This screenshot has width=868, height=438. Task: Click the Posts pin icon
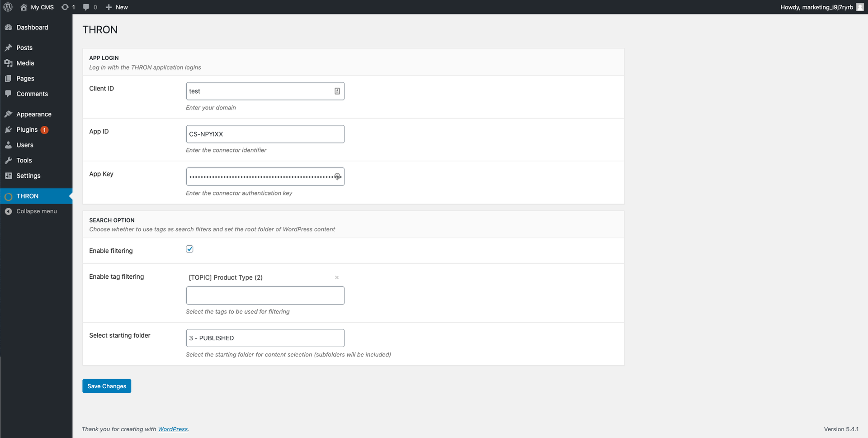click(8, 48)
